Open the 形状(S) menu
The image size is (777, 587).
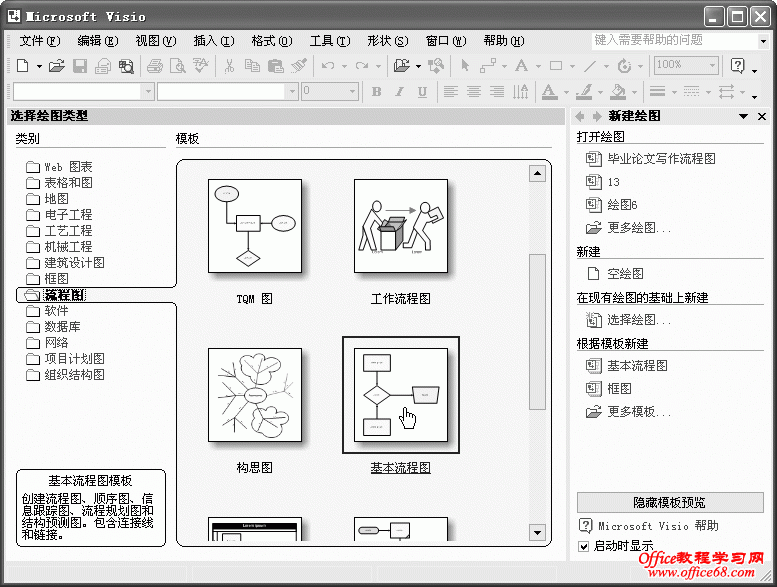(388, 41)
